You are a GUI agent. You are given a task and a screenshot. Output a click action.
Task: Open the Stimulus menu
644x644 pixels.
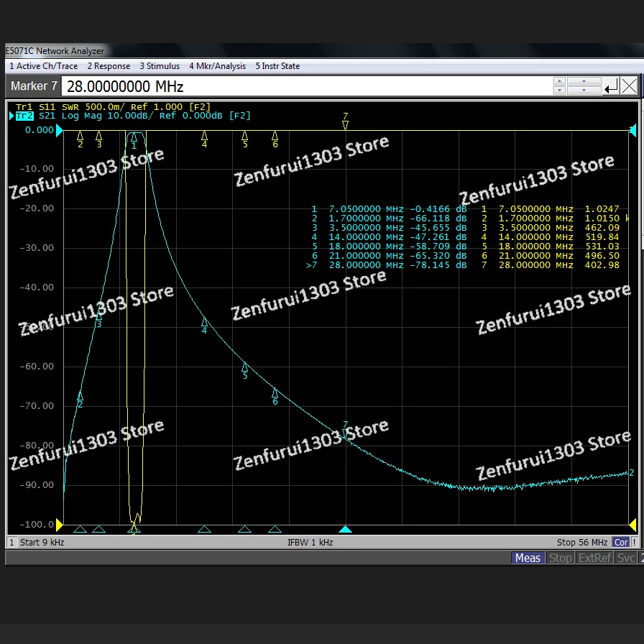160,66
